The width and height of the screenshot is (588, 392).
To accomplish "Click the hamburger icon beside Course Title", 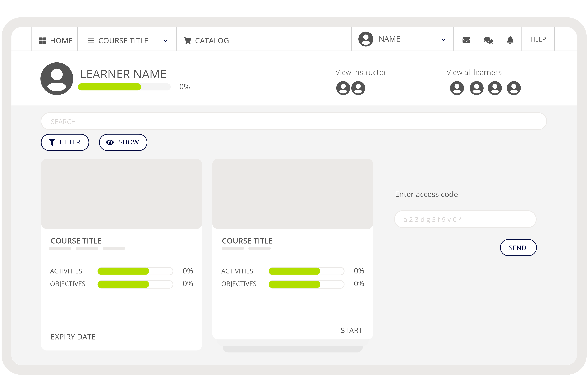I will pyautogui.click(x=91, y=40).
